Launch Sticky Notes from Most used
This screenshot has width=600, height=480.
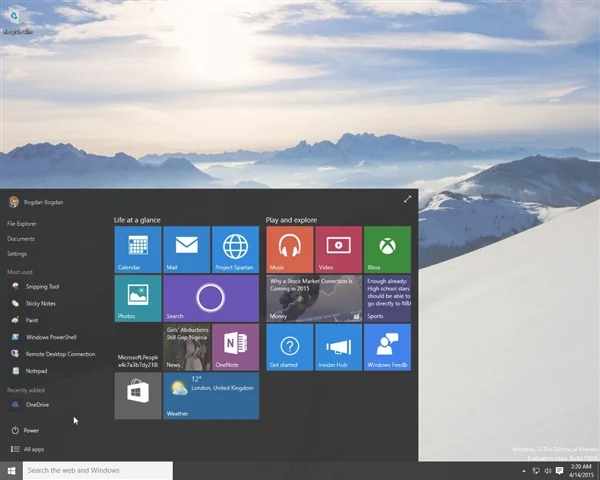(x=33, y=303)
